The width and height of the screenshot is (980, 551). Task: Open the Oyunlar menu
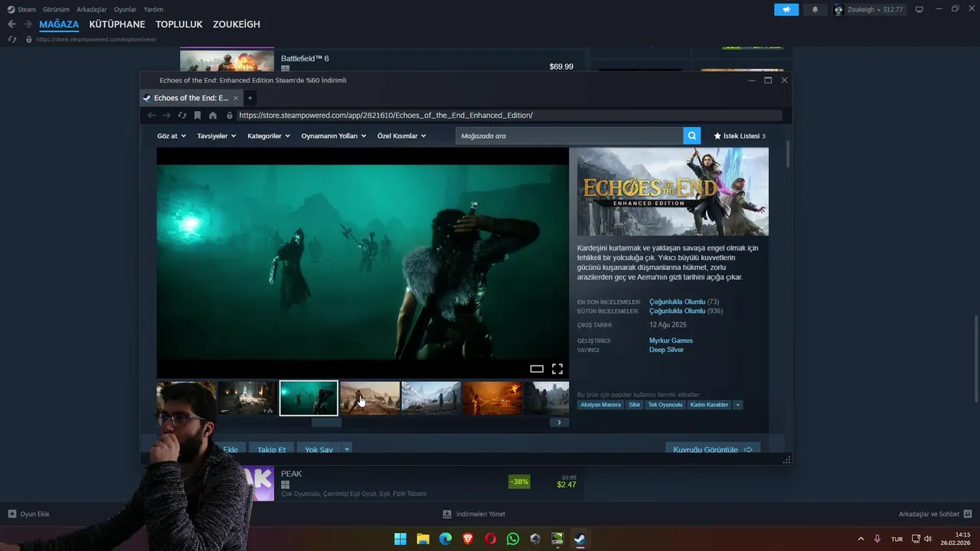(x=126, y=9)
